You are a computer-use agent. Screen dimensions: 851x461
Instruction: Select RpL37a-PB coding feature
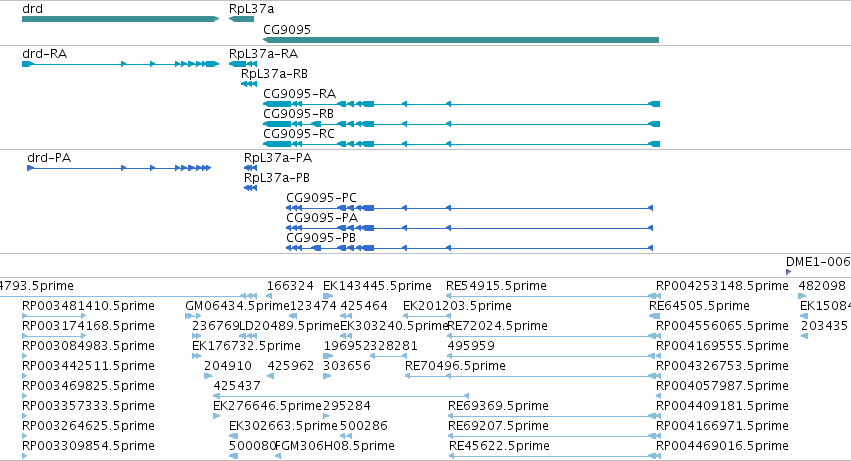click(x=277, y=178)
